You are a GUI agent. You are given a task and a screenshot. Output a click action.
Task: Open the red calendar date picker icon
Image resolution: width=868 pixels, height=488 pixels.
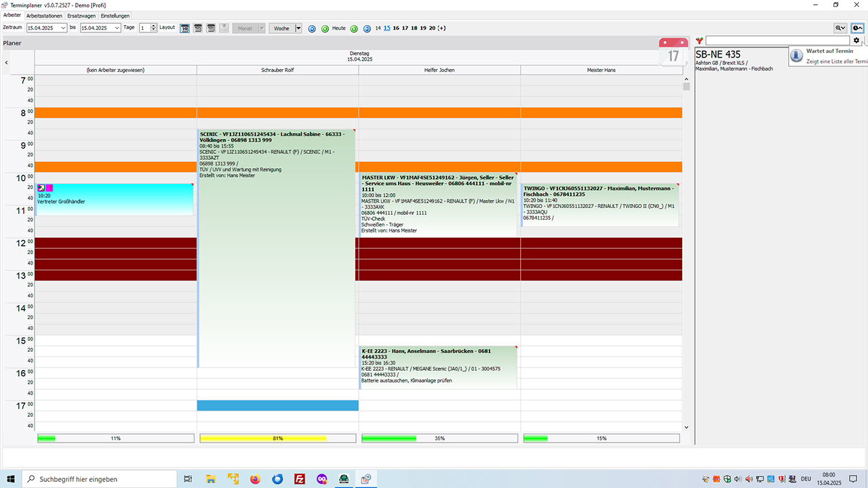[673, 52]
